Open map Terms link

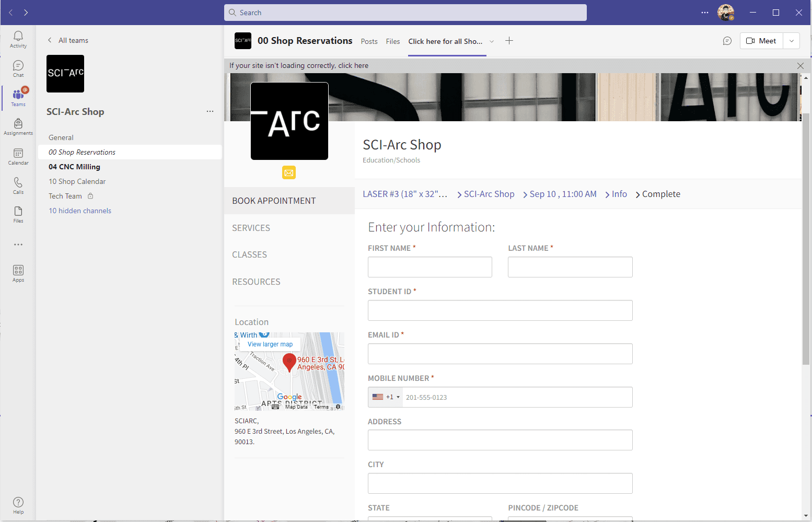321,407
